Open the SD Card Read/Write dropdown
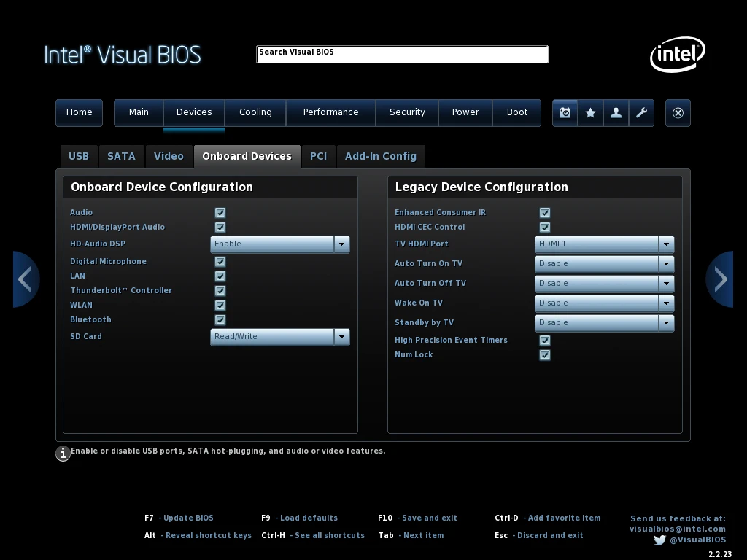The height and width of the screenshot is (560, 747). pyautogui.click(x=341, y=337)
